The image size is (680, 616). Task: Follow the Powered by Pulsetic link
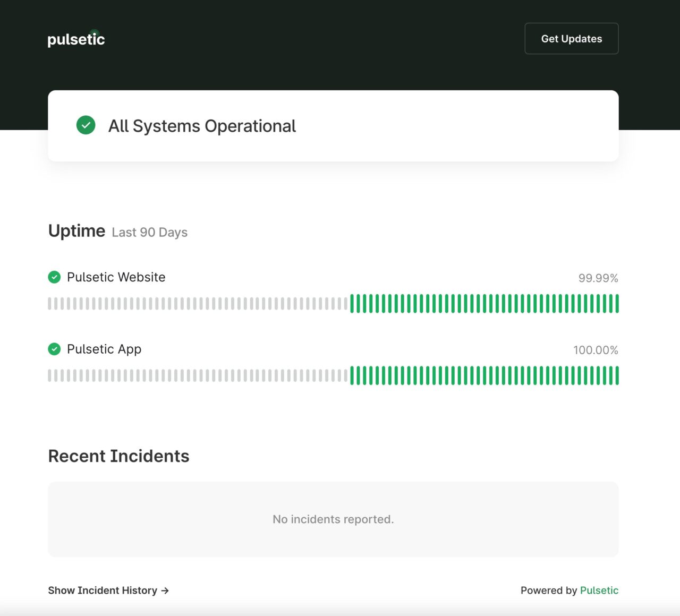599,591
